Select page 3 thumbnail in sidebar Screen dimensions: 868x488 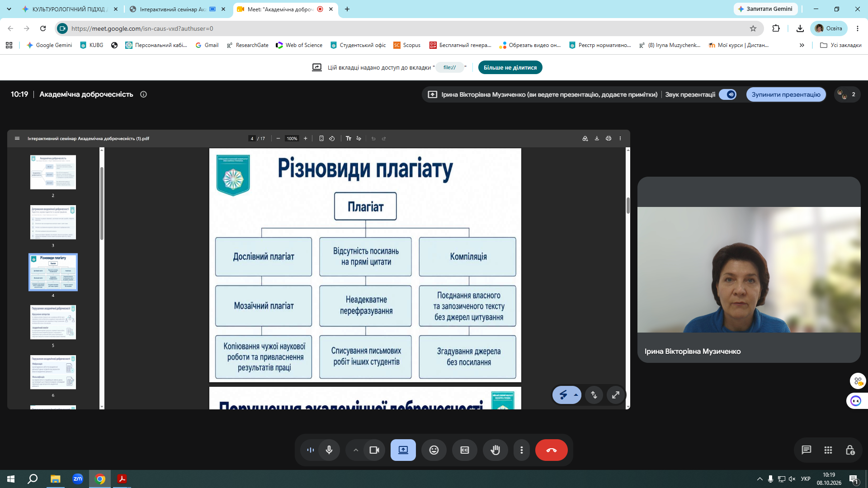tap(53, 222)
